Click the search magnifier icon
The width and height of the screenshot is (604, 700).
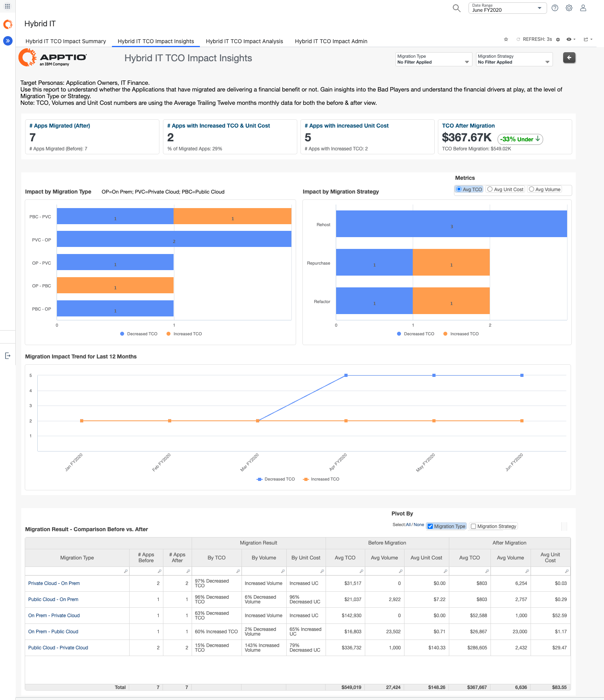pyautogui.click(x=456, y=8)
